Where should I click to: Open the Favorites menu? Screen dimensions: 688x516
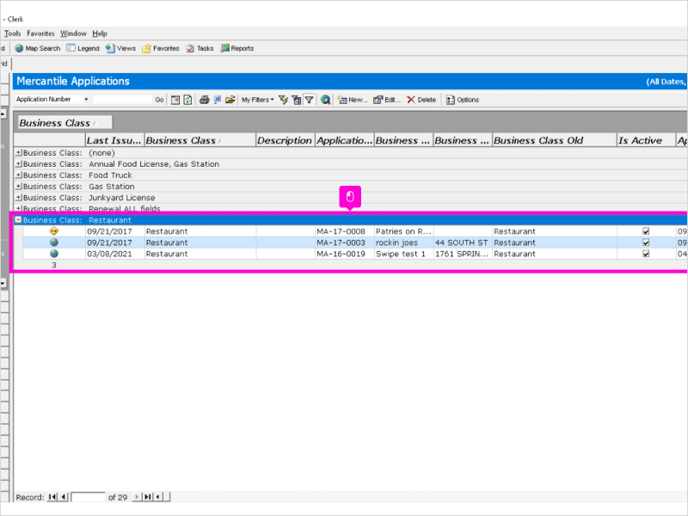click(41, 33)
